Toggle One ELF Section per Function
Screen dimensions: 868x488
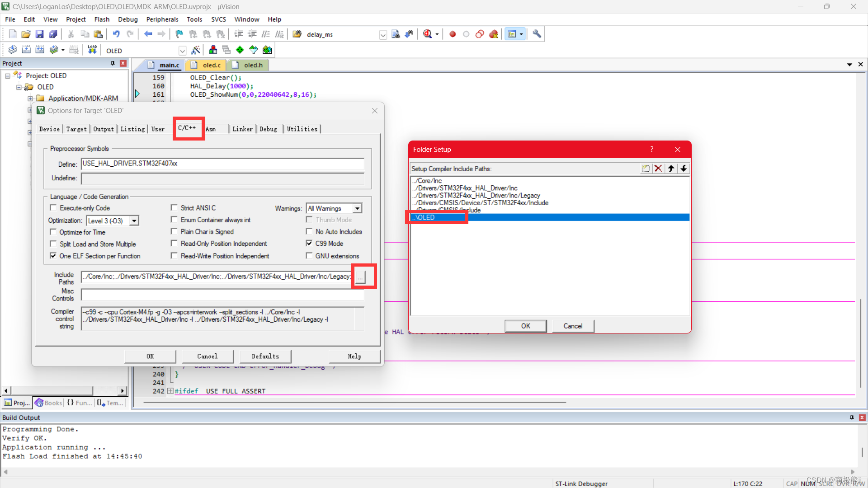[53, 256]
